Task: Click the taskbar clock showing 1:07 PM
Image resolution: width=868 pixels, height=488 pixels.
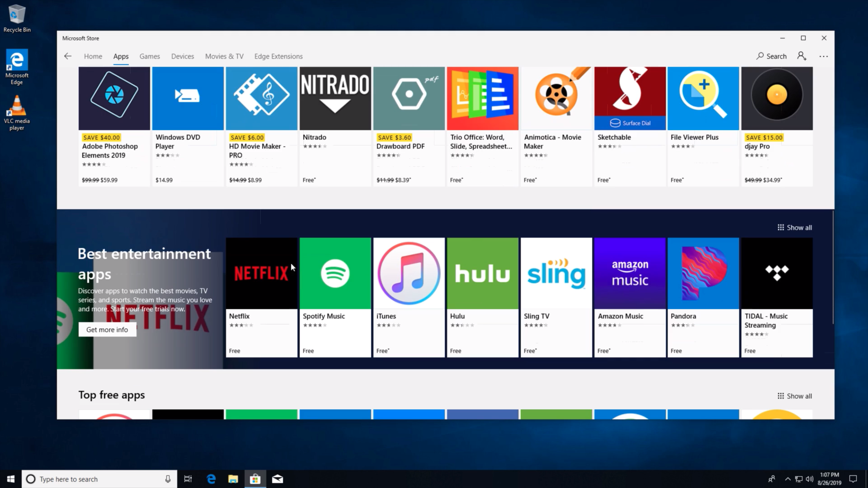Action: (x=829, y=479)
